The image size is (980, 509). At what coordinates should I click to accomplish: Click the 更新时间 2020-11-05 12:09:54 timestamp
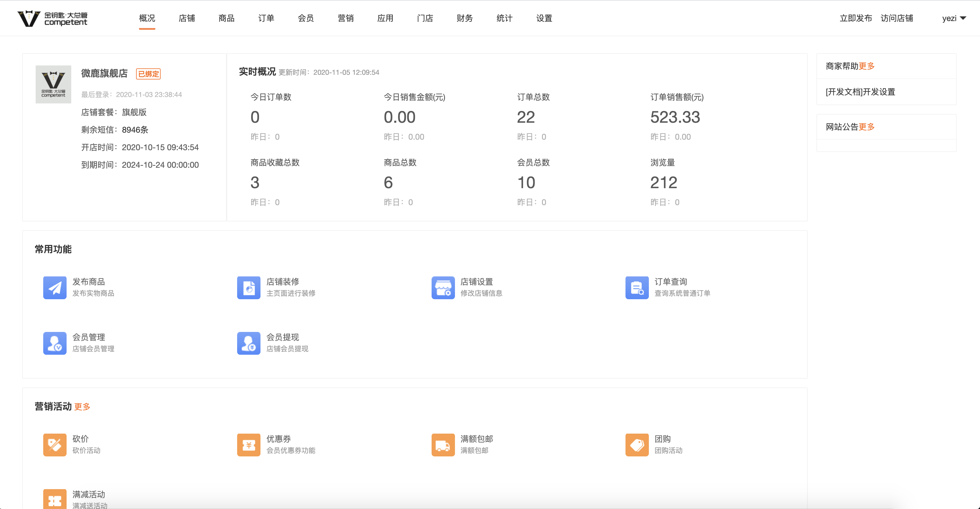(329, 72)
